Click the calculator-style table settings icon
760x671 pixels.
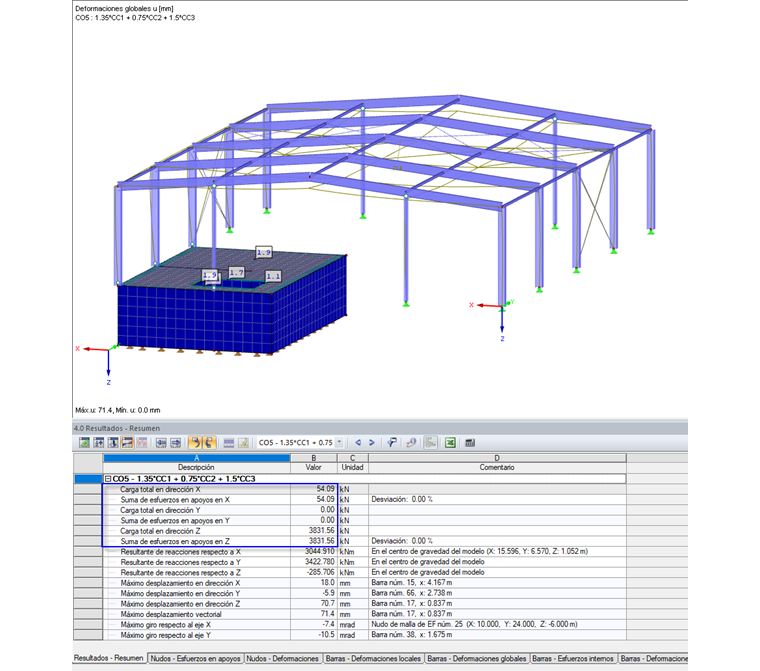470,442
